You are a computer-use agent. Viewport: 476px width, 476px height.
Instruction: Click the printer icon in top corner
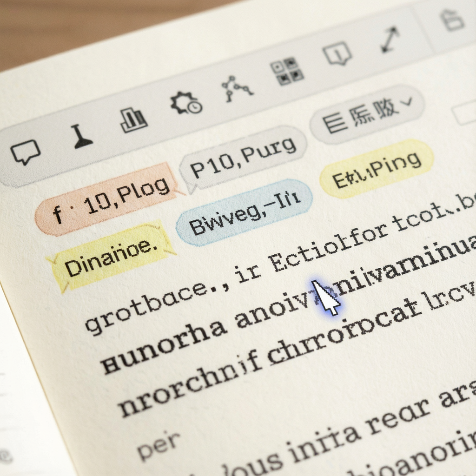point(452,20)
